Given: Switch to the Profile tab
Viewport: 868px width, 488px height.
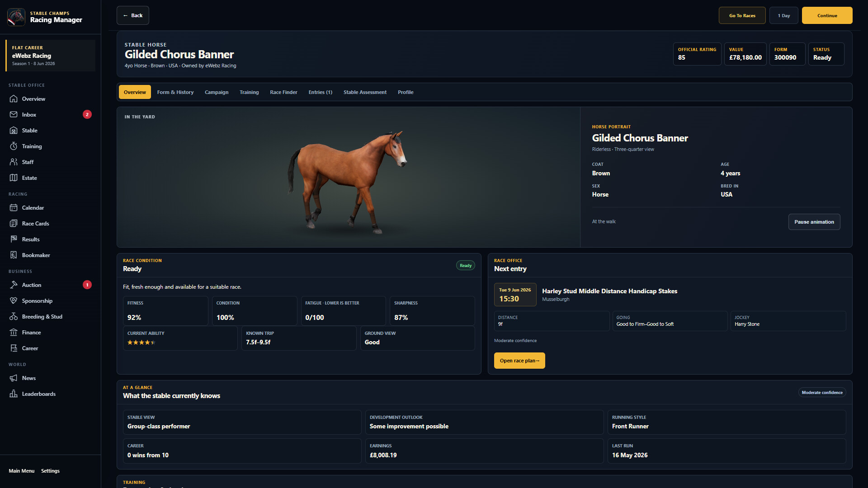Looking at the screenshot, I should point(406,92).
